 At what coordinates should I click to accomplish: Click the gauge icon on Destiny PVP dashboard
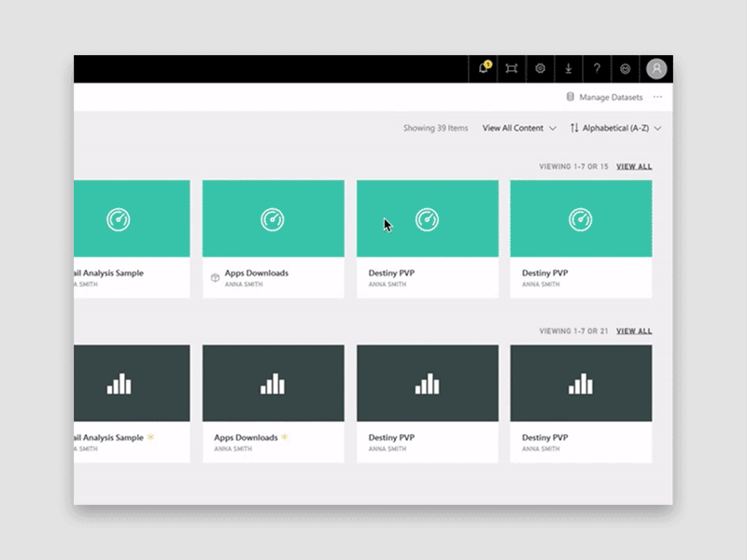tap(427, 221)
